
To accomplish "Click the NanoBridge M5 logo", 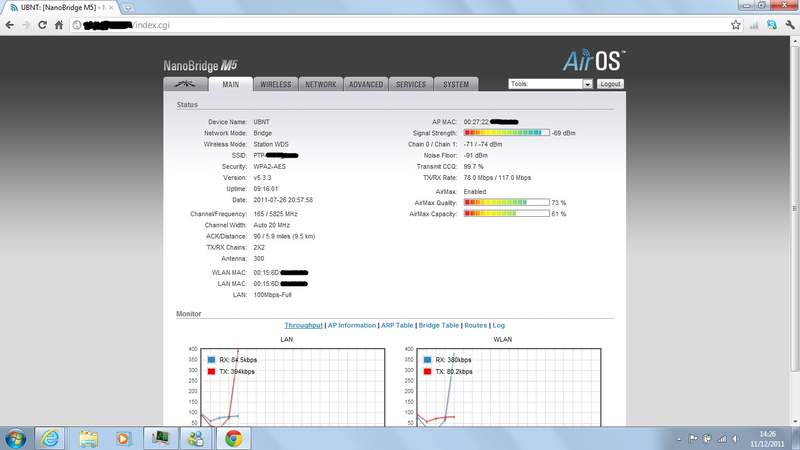I will pos(201,65).
